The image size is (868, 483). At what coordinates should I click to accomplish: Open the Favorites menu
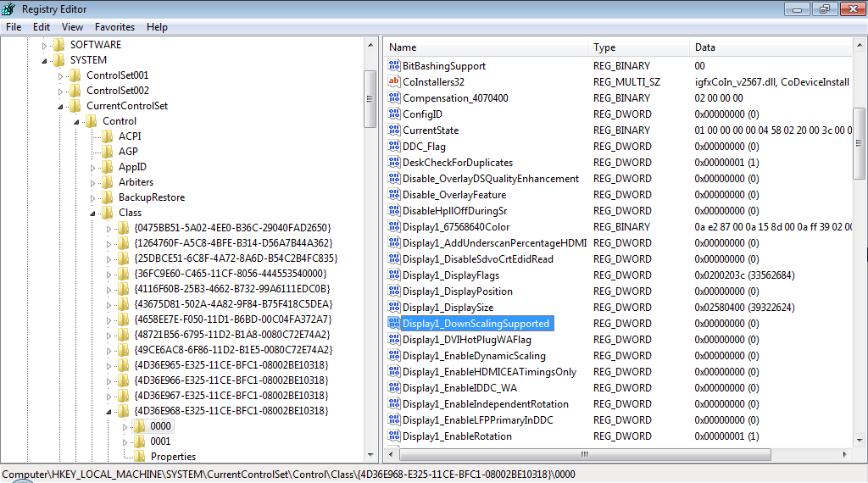pos(114,27)
